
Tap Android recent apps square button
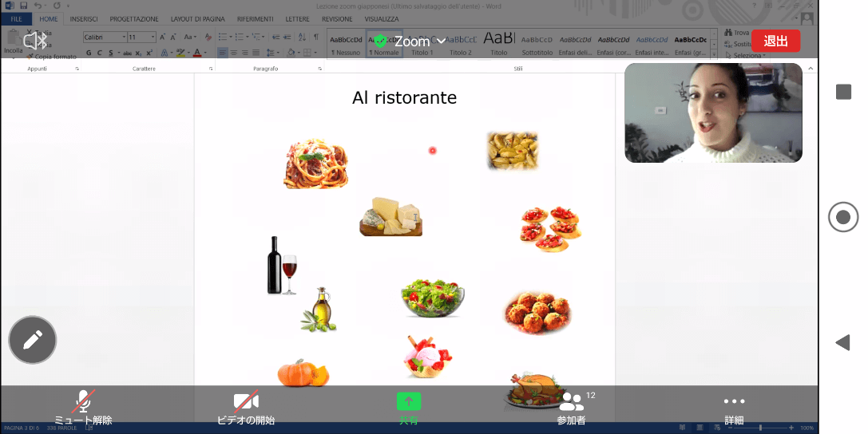point(843,92)
